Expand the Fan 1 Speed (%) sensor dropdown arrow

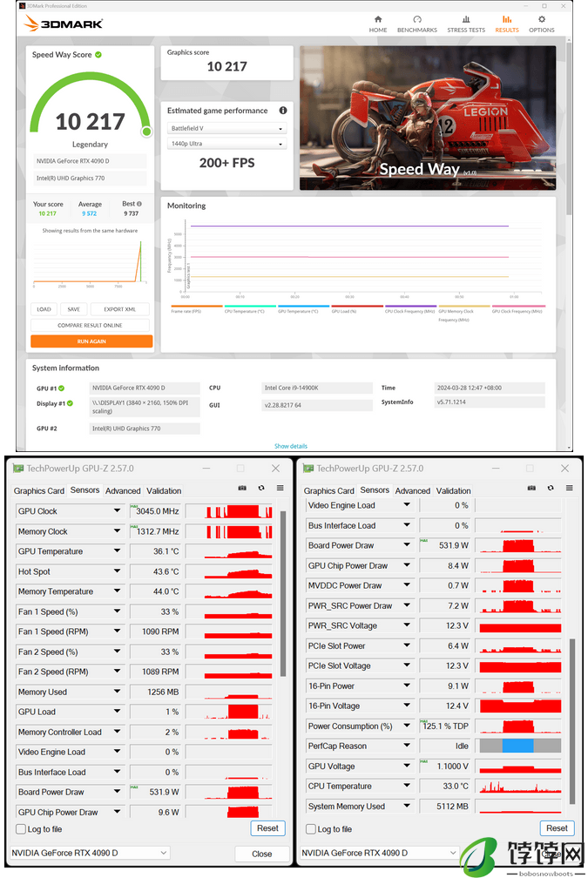(117, 611)
